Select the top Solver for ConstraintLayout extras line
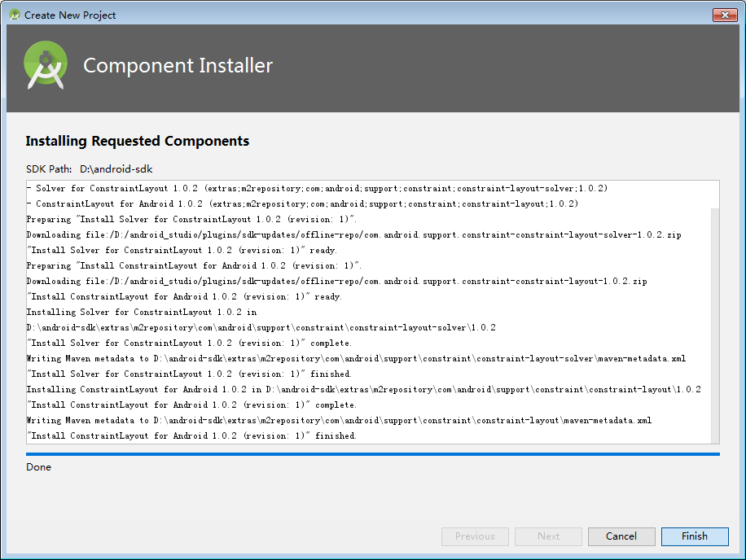The image size is (746, 560). pyautogui.click(x=318, y=188)
